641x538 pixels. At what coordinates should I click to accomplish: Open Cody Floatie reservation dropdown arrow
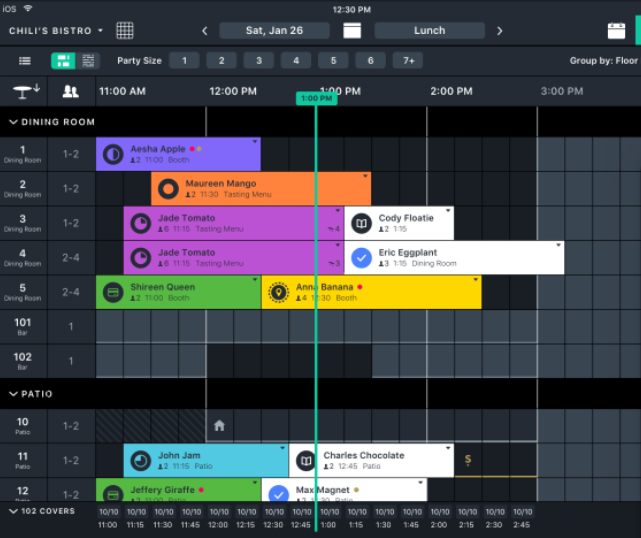448,211
